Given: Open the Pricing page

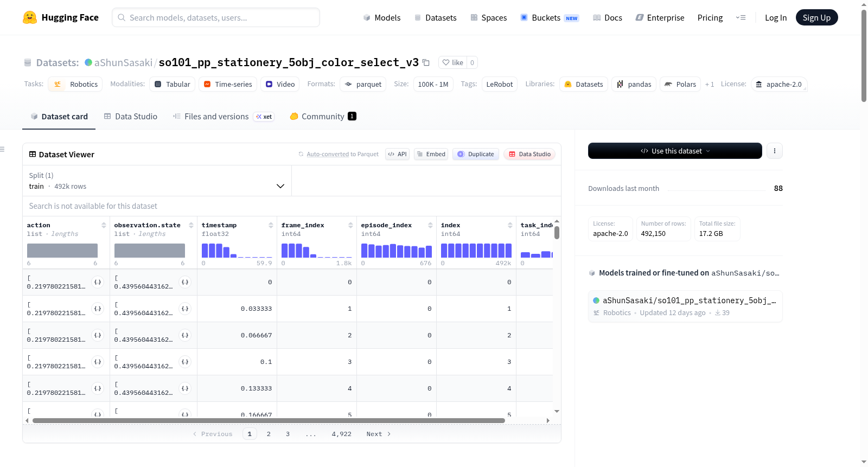Looking at the screenshot, I should (x=710, y=17).
